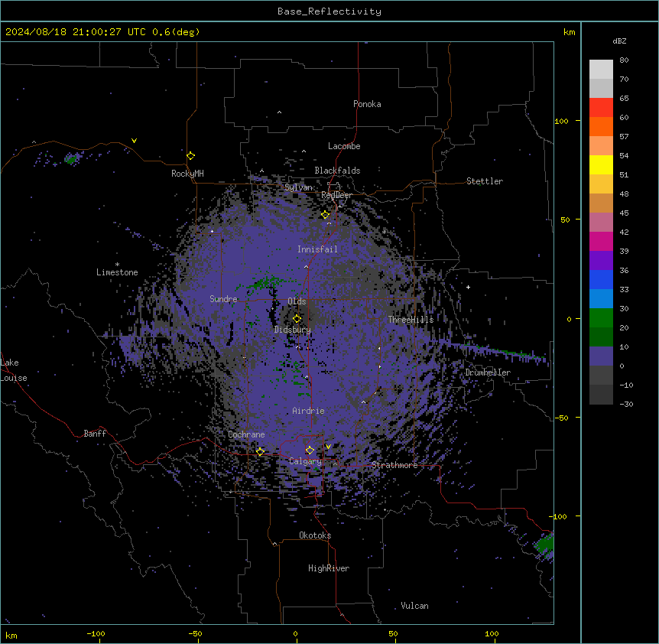
Task: Click the Drumheller city label
Action: [x=488, y=372]
